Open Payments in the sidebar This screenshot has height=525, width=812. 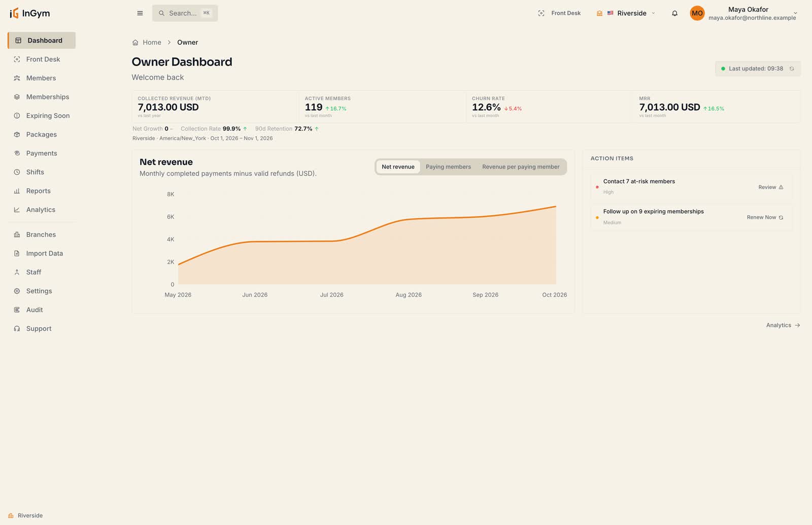(42, 153)
